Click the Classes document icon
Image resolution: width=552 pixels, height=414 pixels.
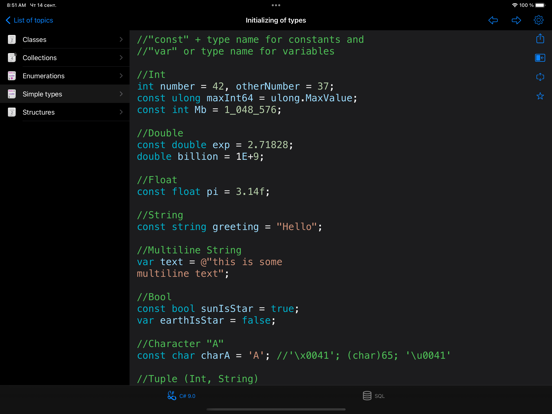tap(12, 39)
